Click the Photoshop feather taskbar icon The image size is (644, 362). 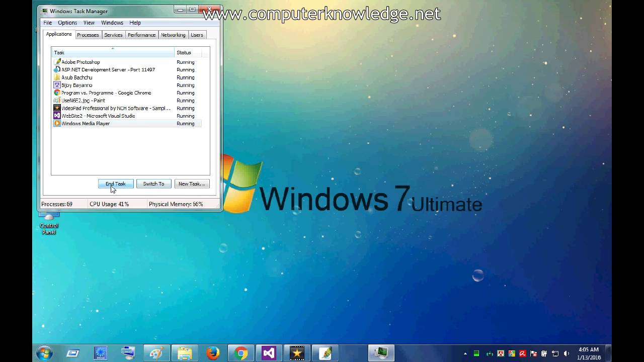tap(325, 353)
